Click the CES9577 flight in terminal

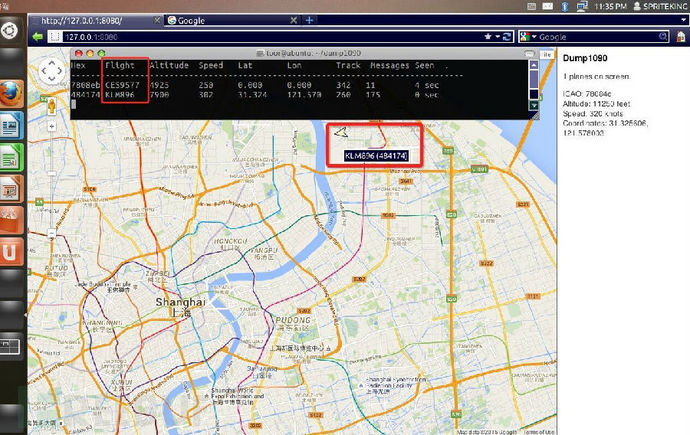(x=122, y=85)
